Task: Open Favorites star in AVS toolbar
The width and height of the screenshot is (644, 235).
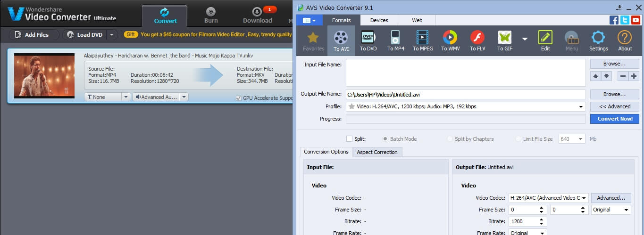Action: tap(313, 41)
